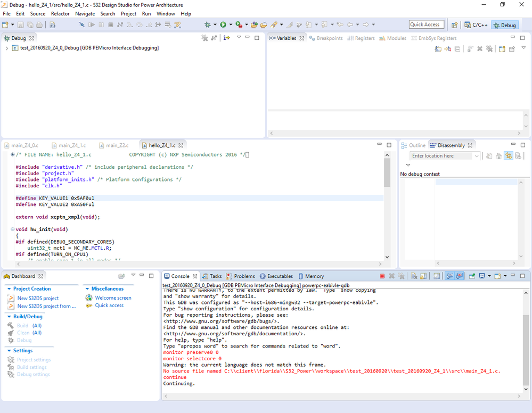Click the red Terminate console button
This screenshot has width=532, height=413.
click(382, 276)
